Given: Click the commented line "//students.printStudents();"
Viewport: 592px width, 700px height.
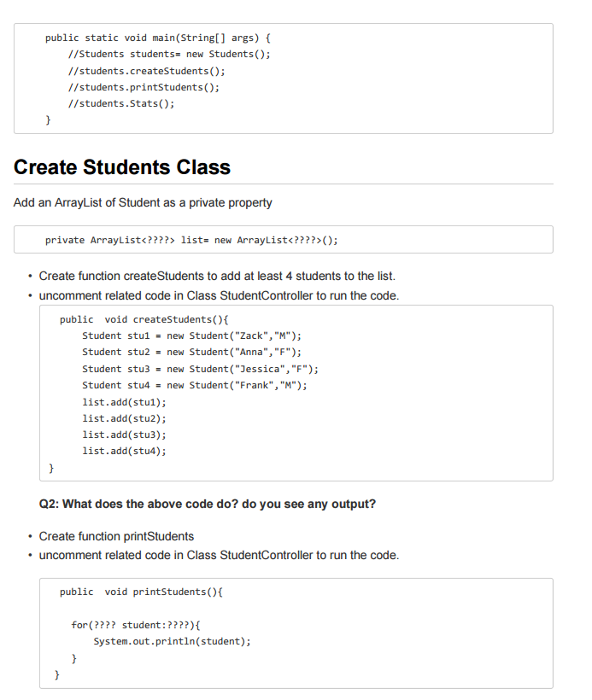Looking at the screenshot, I should tap(144, 87).
